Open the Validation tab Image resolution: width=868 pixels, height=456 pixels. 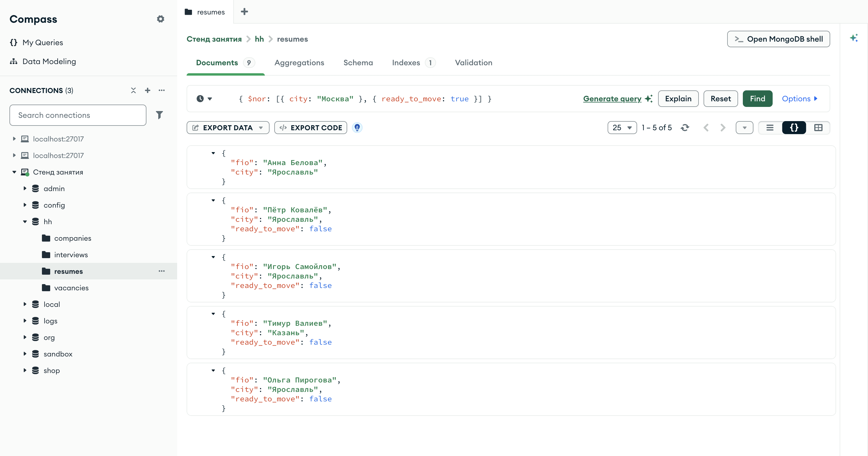point(474,63)
